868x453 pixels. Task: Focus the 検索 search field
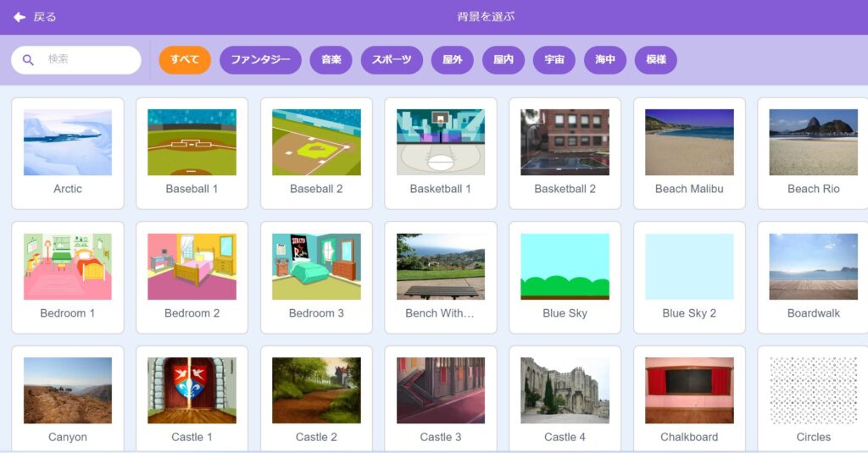pyautogui.click(x=76, y=60)
